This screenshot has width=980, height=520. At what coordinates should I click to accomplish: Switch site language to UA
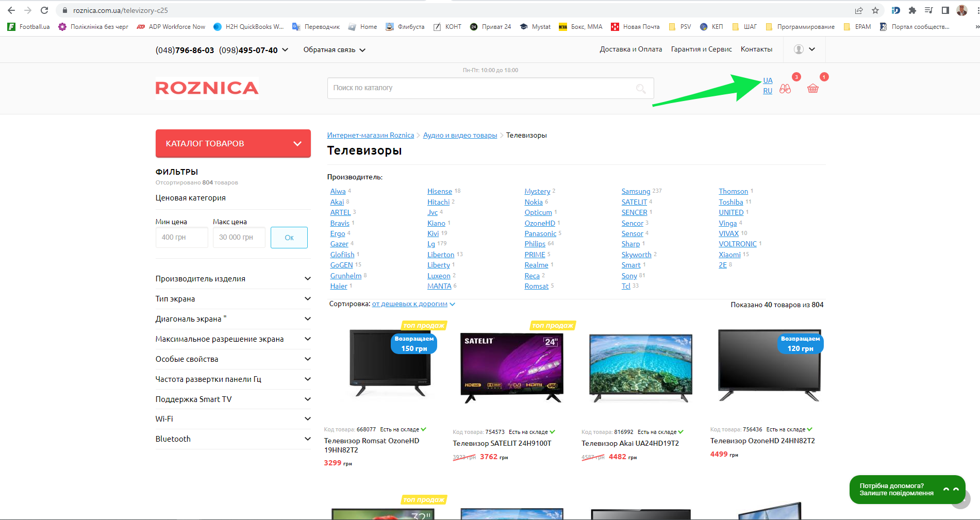point(768,80)
